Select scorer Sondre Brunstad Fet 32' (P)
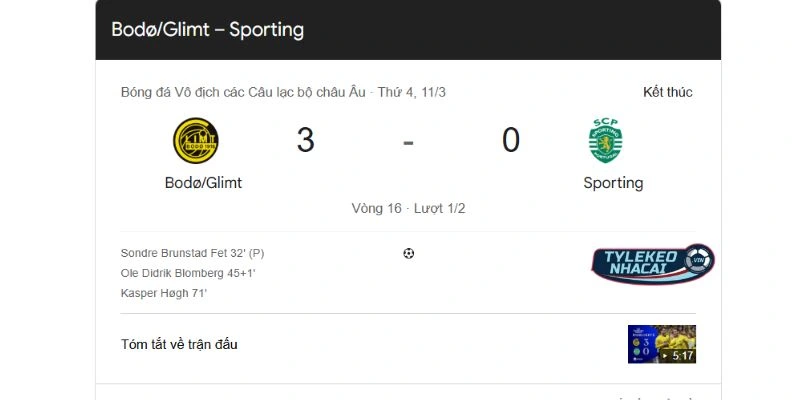This screenshot has height=400, width=800. point(192,253)
